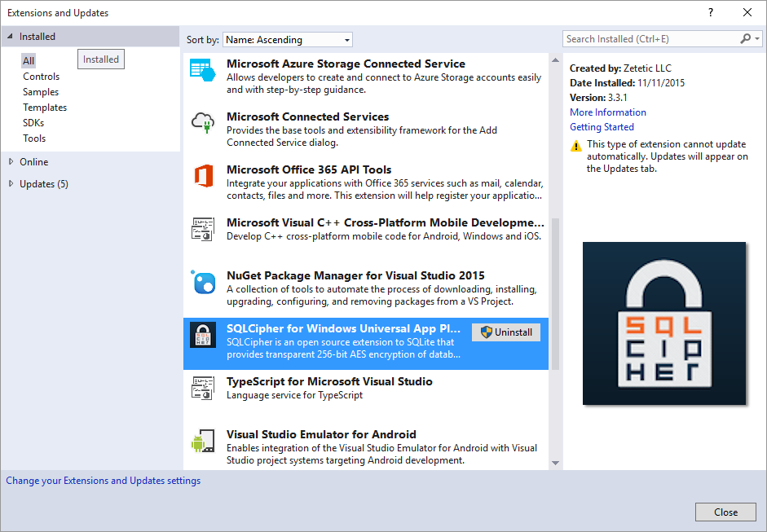Screen dimensions: 767x532
Task: Select the All category
Action: click(29, 60)
